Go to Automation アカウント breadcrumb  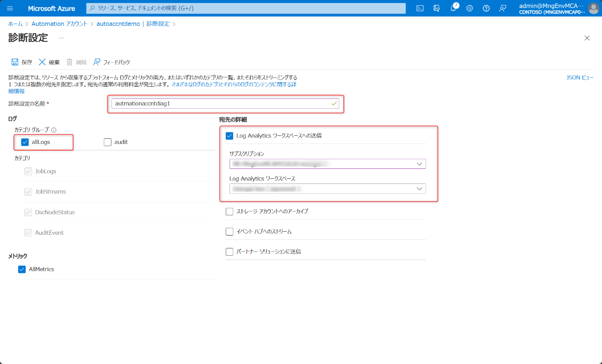[59, 24]
